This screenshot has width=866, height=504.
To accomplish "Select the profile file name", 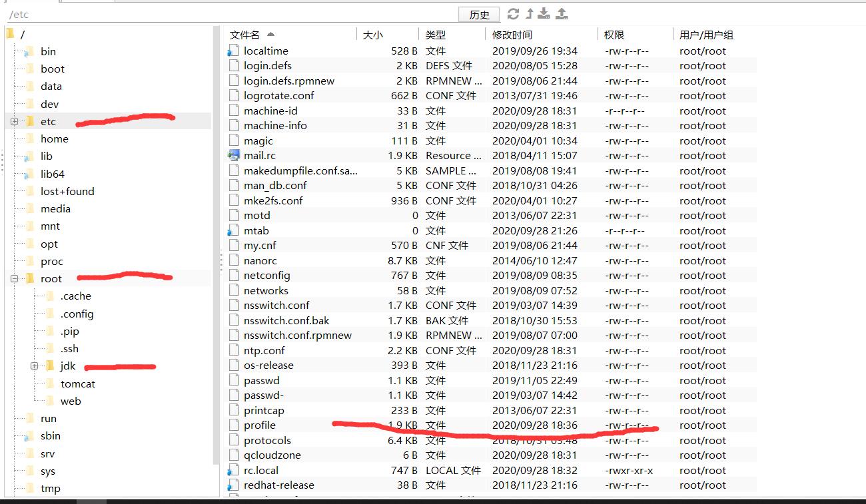I will 260,425.
